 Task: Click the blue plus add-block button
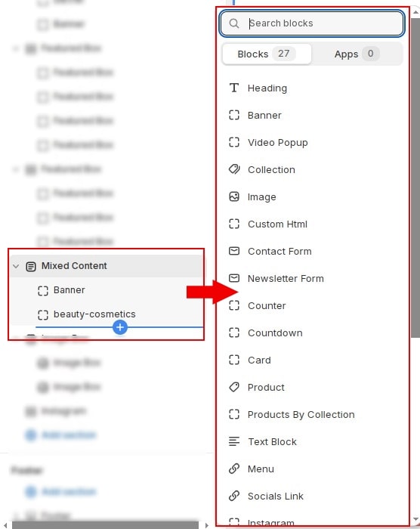click(120, 327)
